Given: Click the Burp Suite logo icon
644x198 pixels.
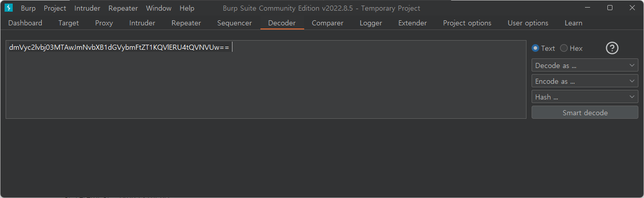Looking at the screenshot, I should pos(9,8).
